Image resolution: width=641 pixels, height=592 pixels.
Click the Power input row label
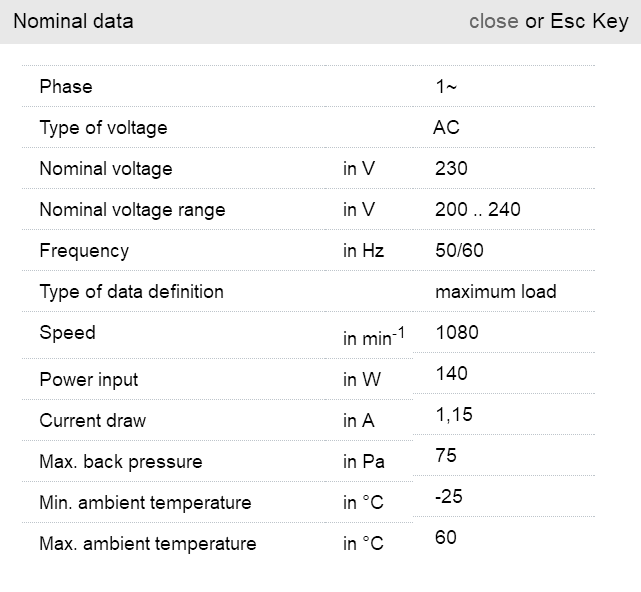click(89, 380)
